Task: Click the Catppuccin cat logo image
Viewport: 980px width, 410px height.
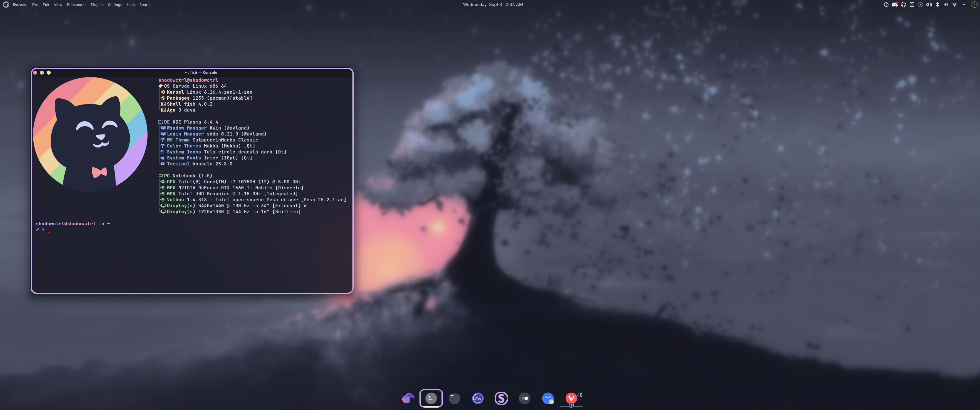Action: click(x=90, y=134)
